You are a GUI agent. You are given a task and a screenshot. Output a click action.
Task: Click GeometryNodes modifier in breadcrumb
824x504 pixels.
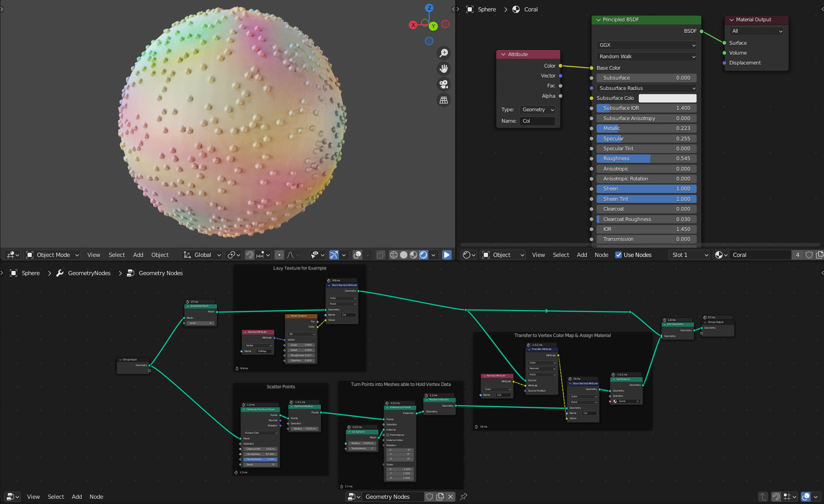[x=89, y=273]
